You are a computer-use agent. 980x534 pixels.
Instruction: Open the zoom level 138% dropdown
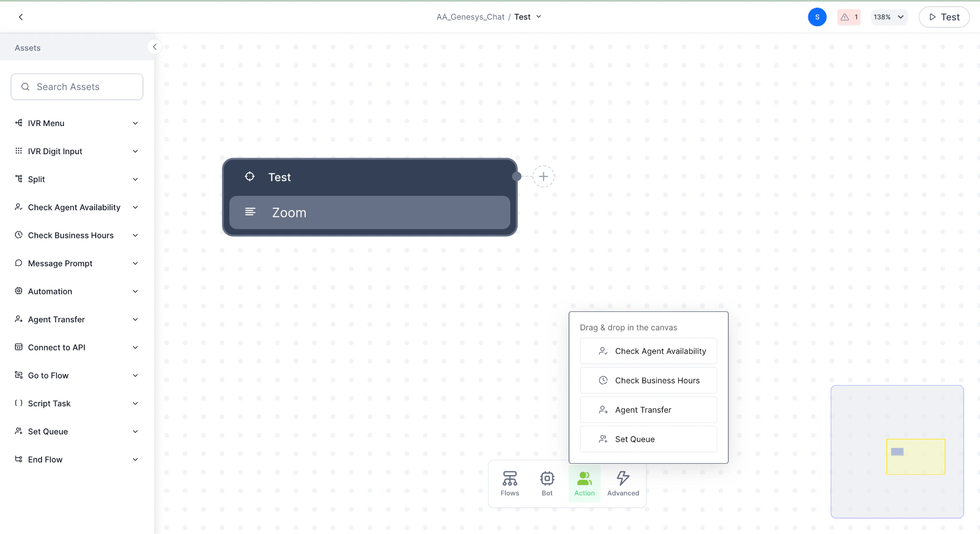pyautogui.click(x=888, y=17)
